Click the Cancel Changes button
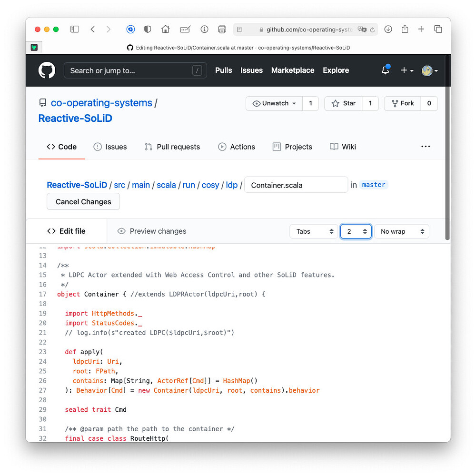 pos(83,201)
